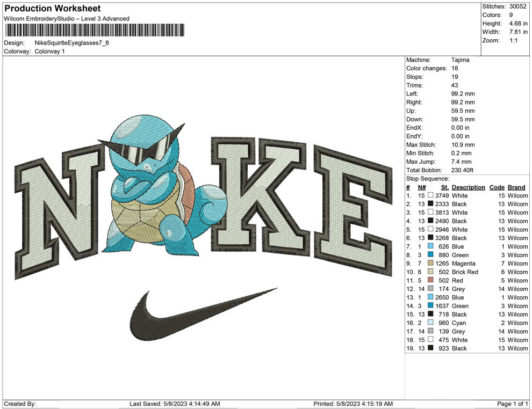The height and width of the screenshot is (409, 532).
Task: Click the Zoom value "1:1"
Action: (513, 40)
